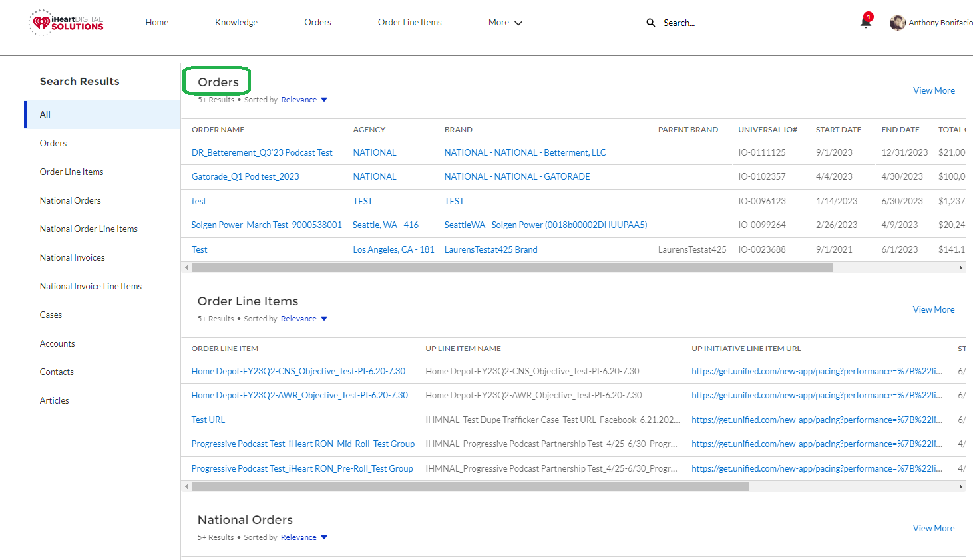Viewport: 973px width, 560px height.
Task: Open NATIONAL - NATIONAL - Betterment, LLC brand
Action: point(525,152)
